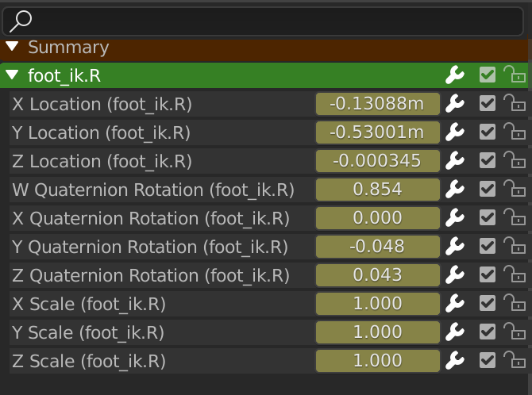Viewport: 532px width, 395px height.
Task: Click the X Location modifiers wrench icon
Action: tap(455, 104)
